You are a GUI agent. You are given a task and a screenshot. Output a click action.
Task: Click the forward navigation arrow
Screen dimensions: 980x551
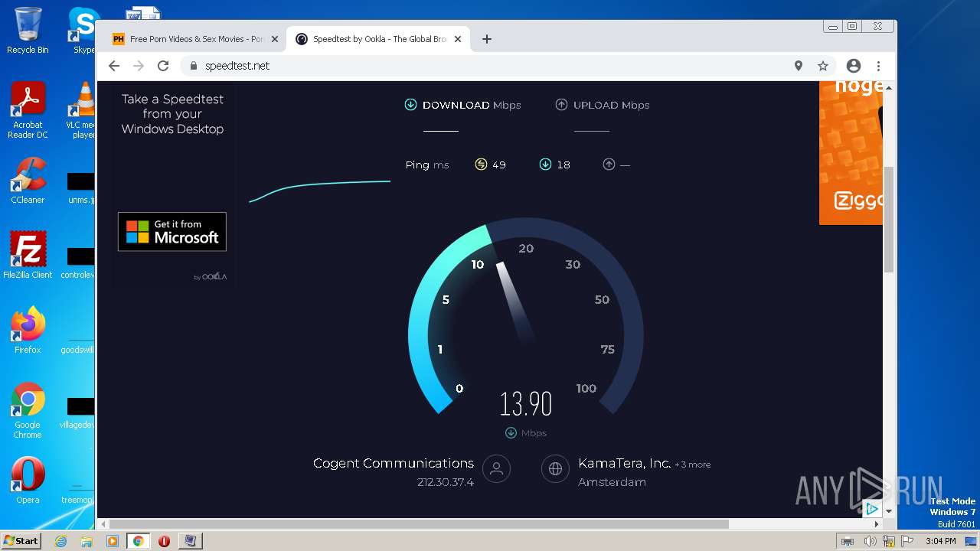[139, 66]
